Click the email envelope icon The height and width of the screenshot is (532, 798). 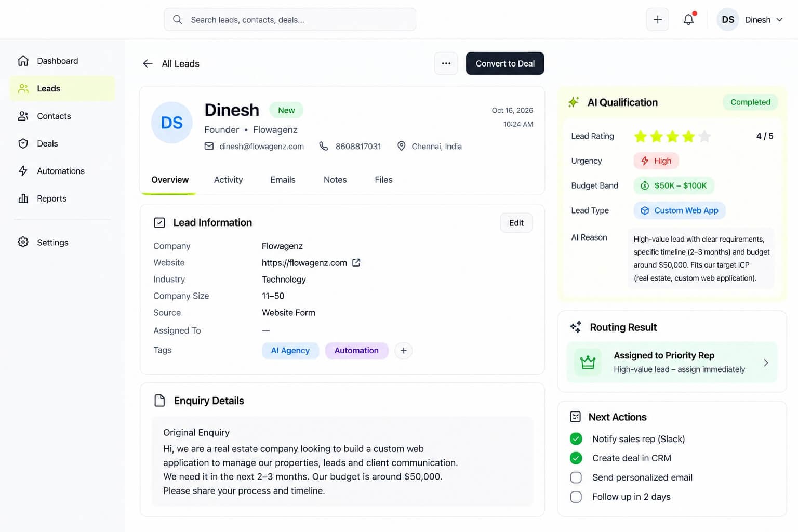(209, 147)
